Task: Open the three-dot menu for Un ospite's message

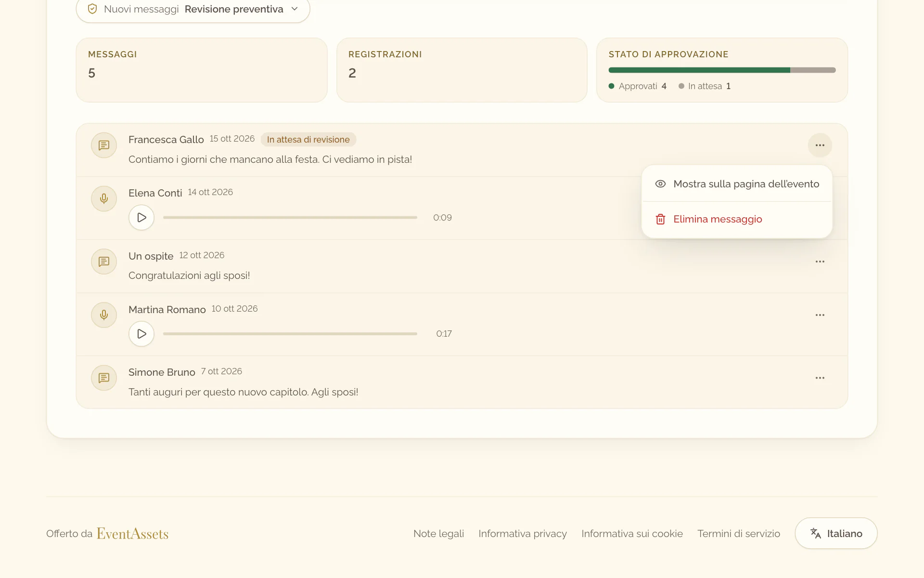Action: pos(820,262)
